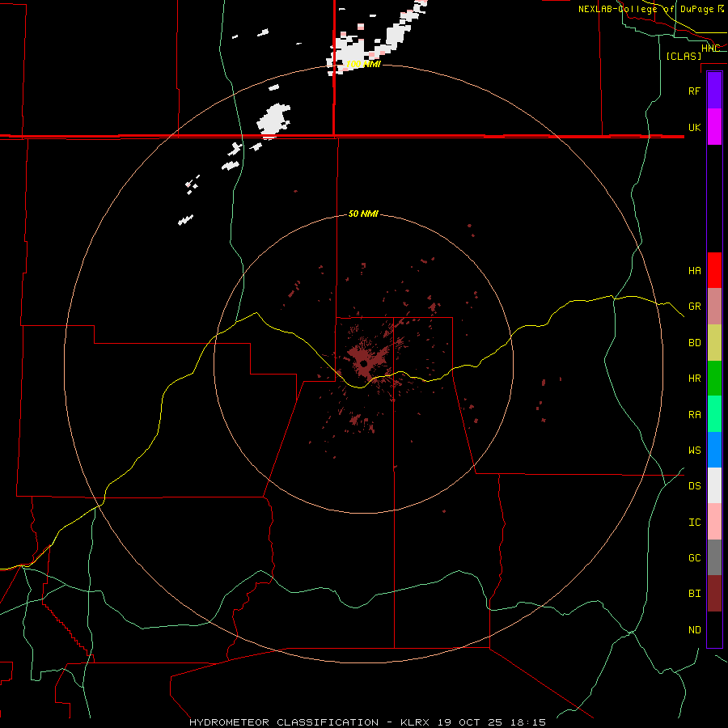Click the ND black legend swatch
The height and width of the screenshot is (728, 728).
point(714,629)
